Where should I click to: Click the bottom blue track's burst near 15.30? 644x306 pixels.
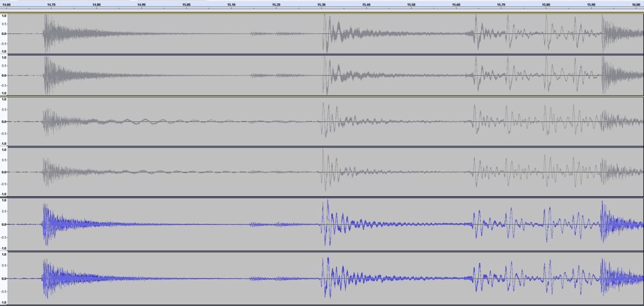[x=326, y=278]
